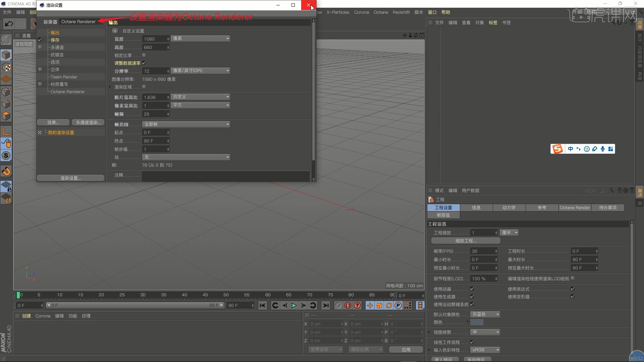Select the Texture mode checkered cube icon

pyautogui.click(x=6, y=67)
